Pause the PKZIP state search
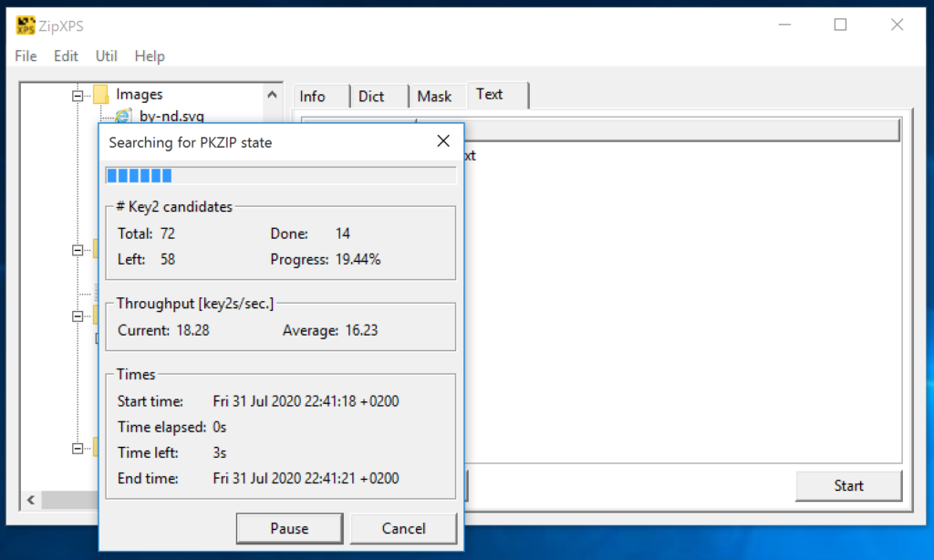The height and width of the screenshot is (560, 934). (289, 528)
